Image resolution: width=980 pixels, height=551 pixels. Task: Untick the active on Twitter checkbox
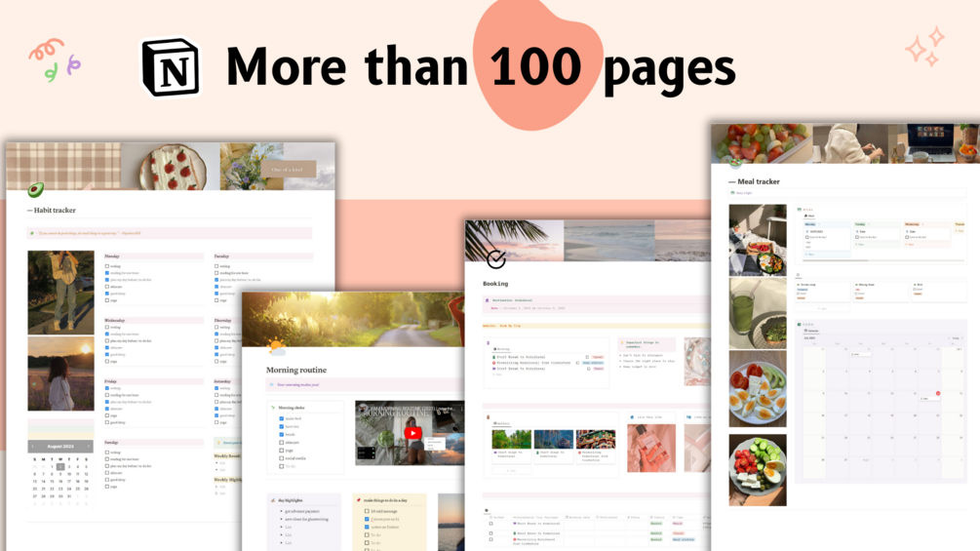[x=367, y=527]
